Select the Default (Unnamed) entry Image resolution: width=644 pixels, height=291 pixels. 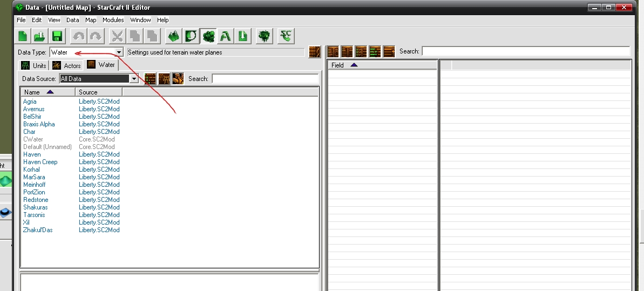tap(47, 147)
